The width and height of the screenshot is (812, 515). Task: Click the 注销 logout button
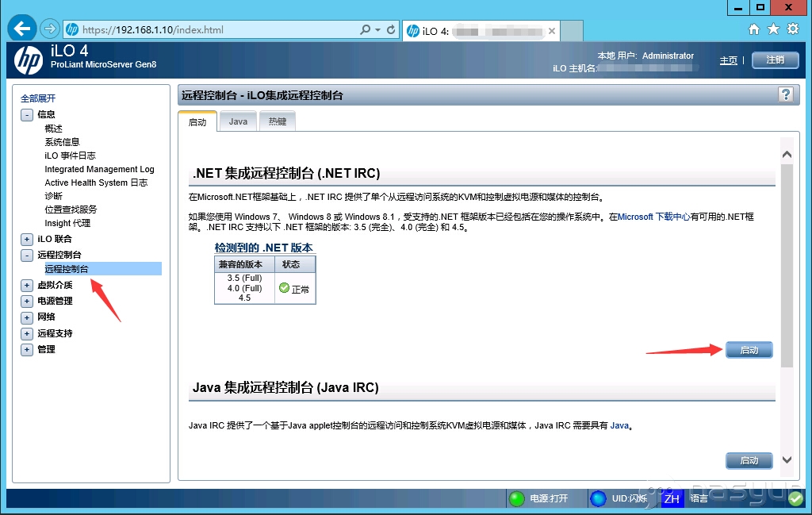coord(776,60)
